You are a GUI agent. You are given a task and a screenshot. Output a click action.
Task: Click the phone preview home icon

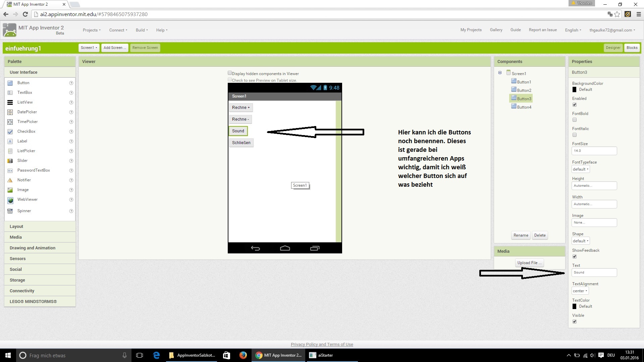coord(285,248)
